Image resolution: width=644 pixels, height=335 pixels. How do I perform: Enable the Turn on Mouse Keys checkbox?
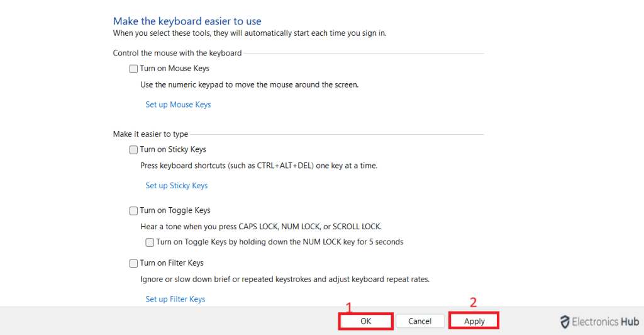[x=133, y=69]
